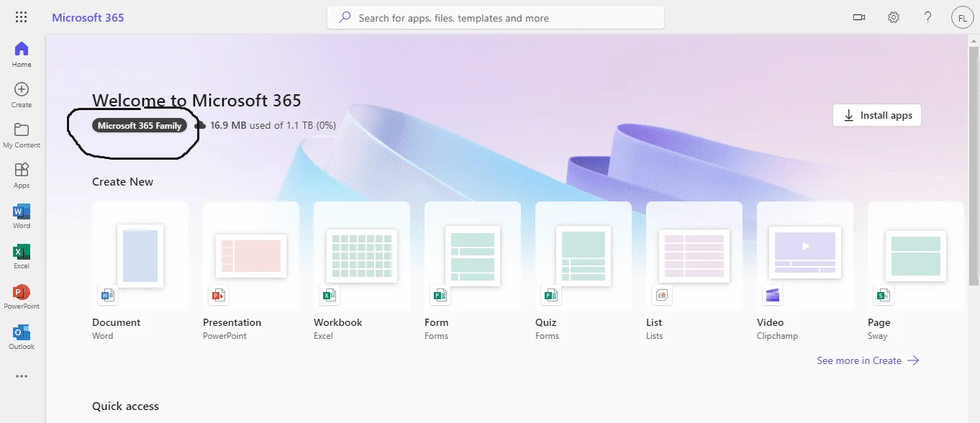Click the Workbook label text

click(337, 322)
